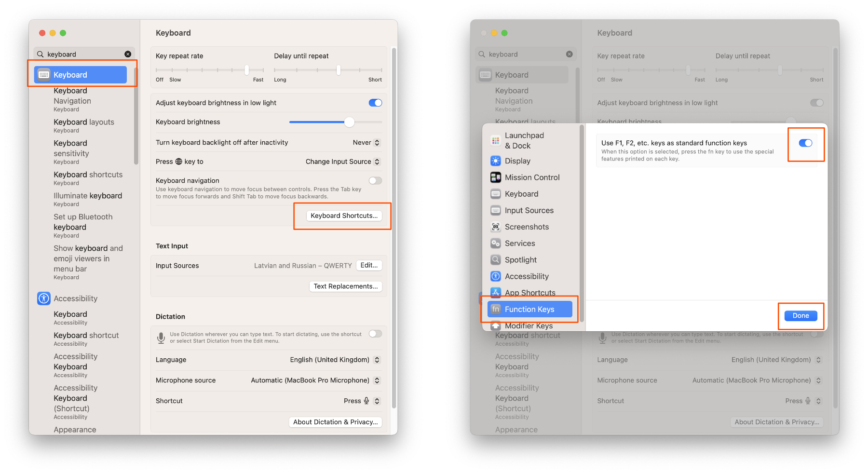Select the Display icon in shortcuts list
Viewport: 868px width, 473px height.
point(495,161)
